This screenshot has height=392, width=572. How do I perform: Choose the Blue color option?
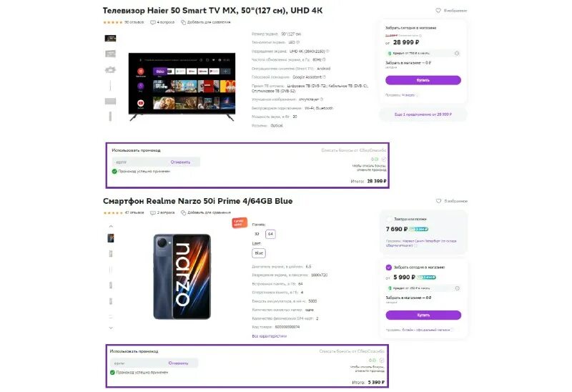(259, 253)
